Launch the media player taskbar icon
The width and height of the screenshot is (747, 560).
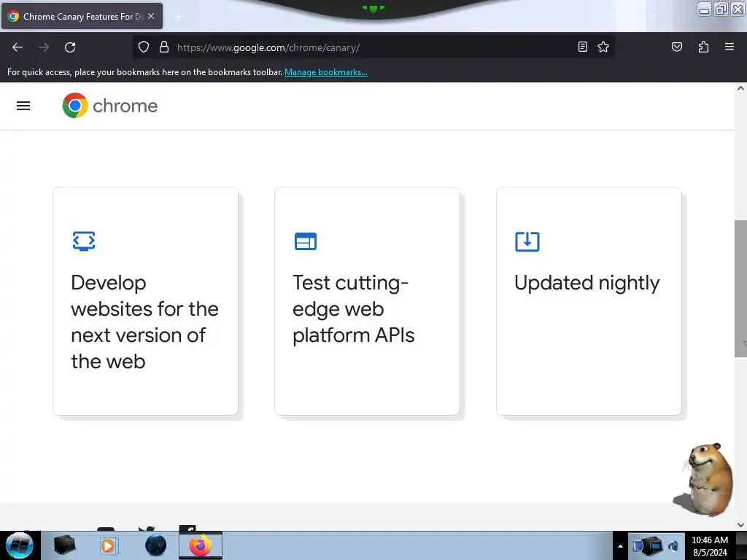click(x=108, y=545)
